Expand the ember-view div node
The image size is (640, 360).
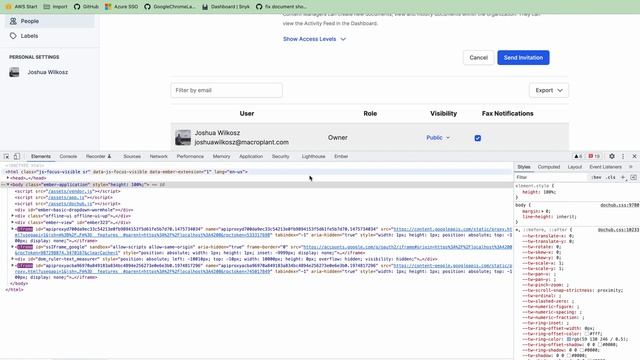tap(13, 222)
